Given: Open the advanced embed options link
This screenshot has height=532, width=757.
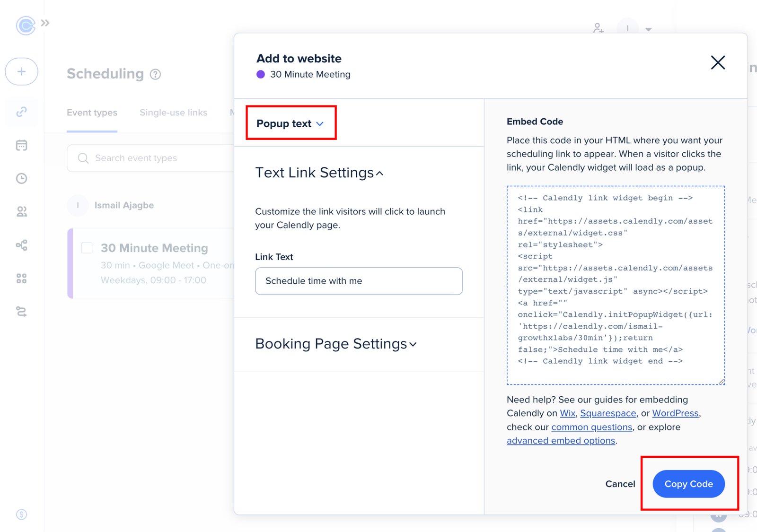Looking at the screenshot, I should pos(561,441).
